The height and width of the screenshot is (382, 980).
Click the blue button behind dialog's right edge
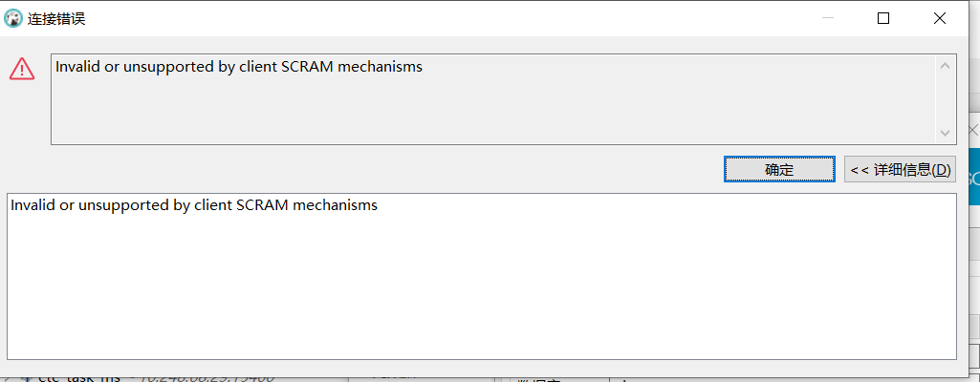coord(971,178)
